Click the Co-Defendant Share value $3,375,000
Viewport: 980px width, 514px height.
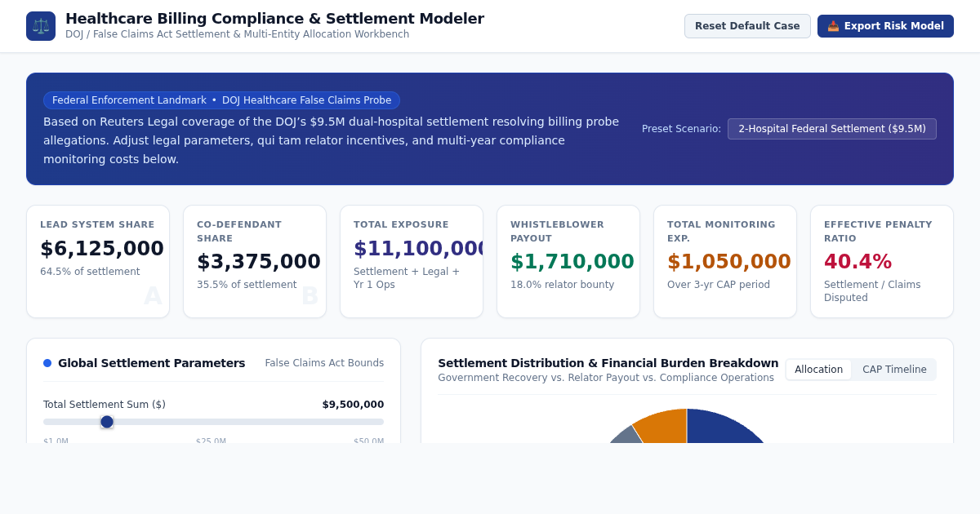259,262
